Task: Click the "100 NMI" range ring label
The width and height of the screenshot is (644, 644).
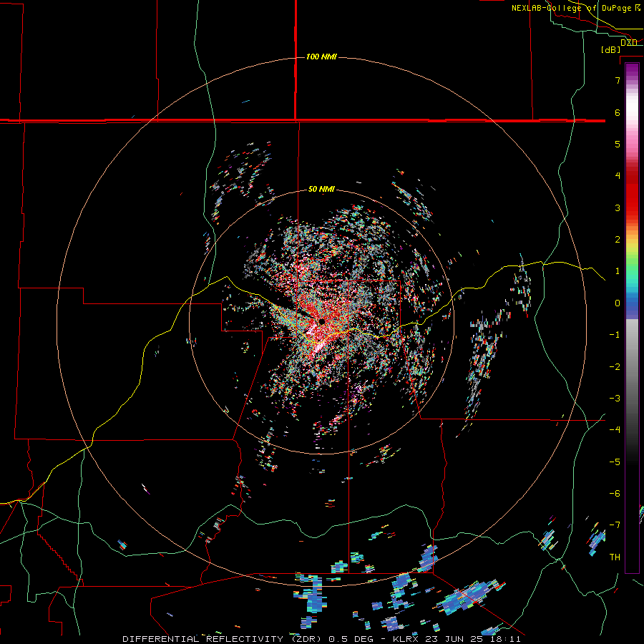Action: point(321,57)
